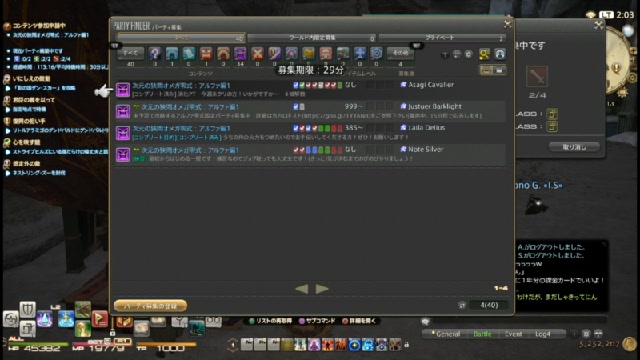Image resolution: width=640 pixels, height=360 pixels.
Task: Click the hotbar page cycle arrows
Action: pos(233,345)
